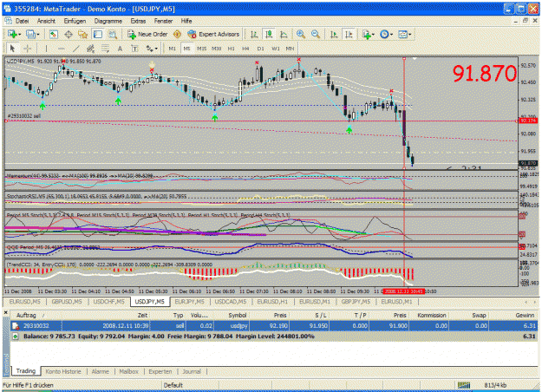Toggle Expert Advisors on or off
The image size is (542, 392).
213,34
